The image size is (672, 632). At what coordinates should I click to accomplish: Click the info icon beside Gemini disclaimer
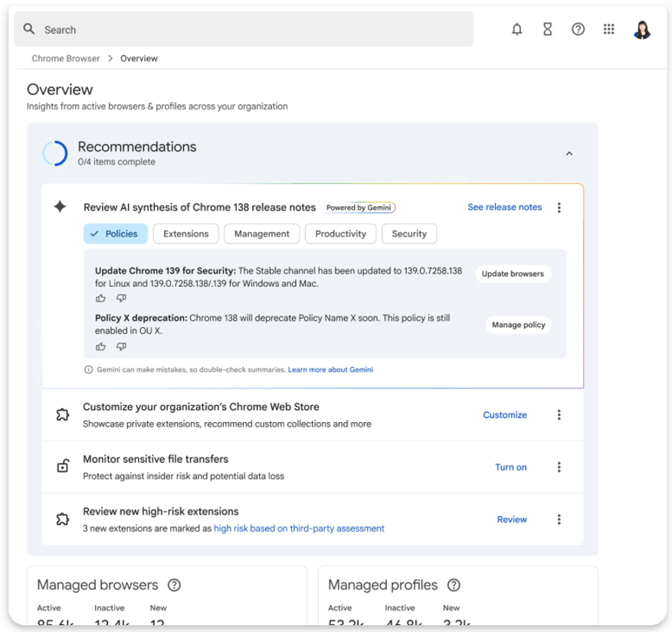[88, 369]
